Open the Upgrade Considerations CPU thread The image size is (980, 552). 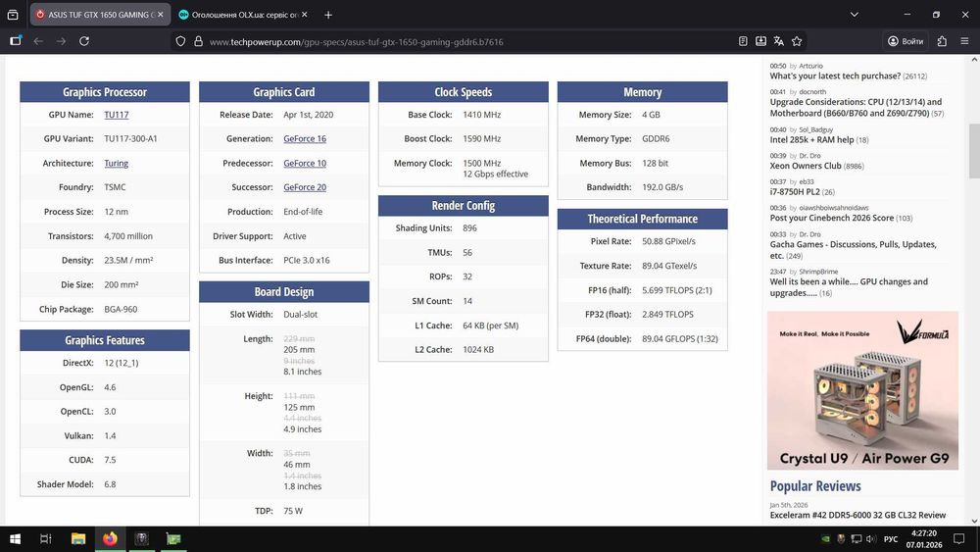click(x=856, y=108)
